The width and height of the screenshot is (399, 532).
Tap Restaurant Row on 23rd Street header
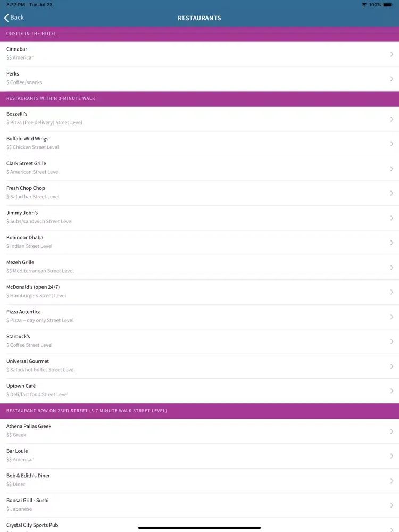(x=199, y=411)
